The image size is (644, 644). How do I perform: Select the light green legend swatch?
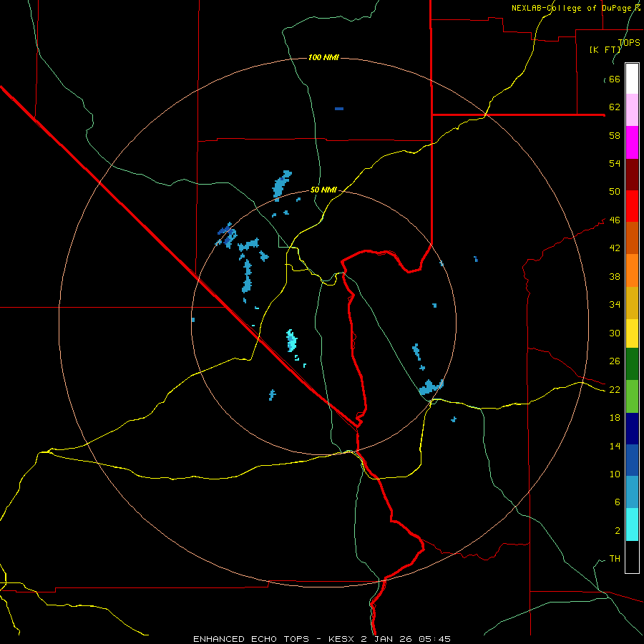pos(632,396)
